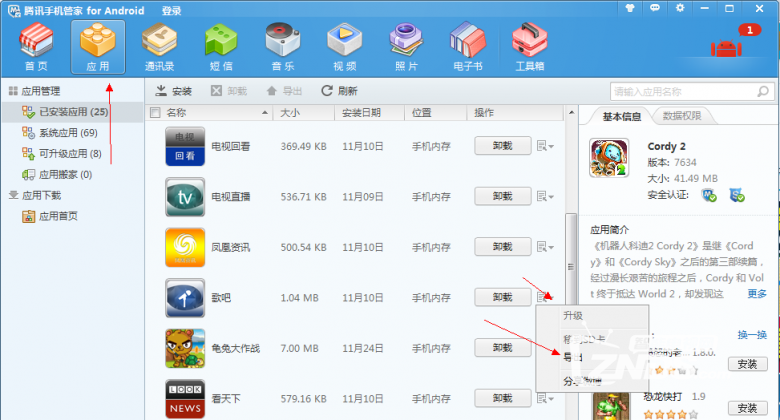Select the 应用 apps section

[98, 47]
